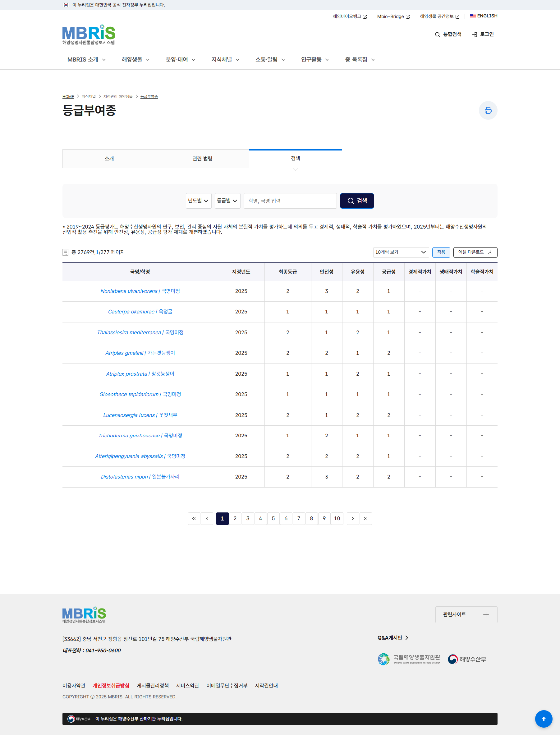
Task: Go to page 5 of results
Action: pos(273,518)
